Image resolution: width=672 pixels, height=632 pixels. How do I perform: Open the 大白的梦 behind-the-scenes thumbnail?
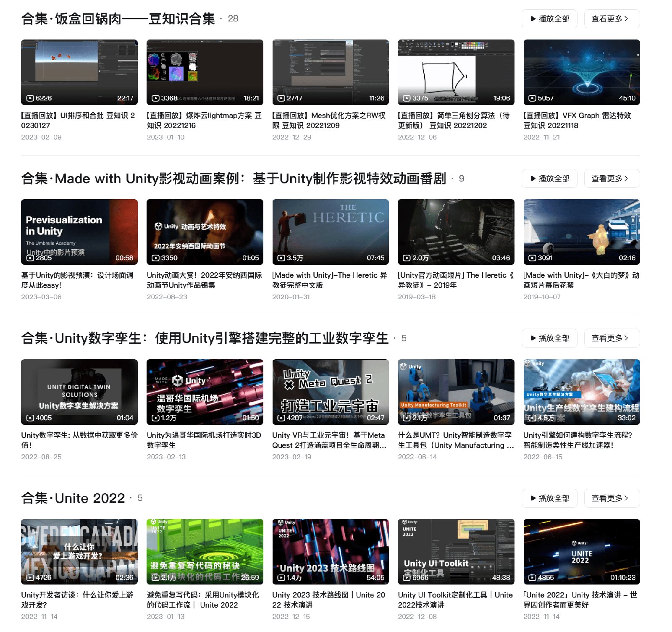tap(582, 232)
